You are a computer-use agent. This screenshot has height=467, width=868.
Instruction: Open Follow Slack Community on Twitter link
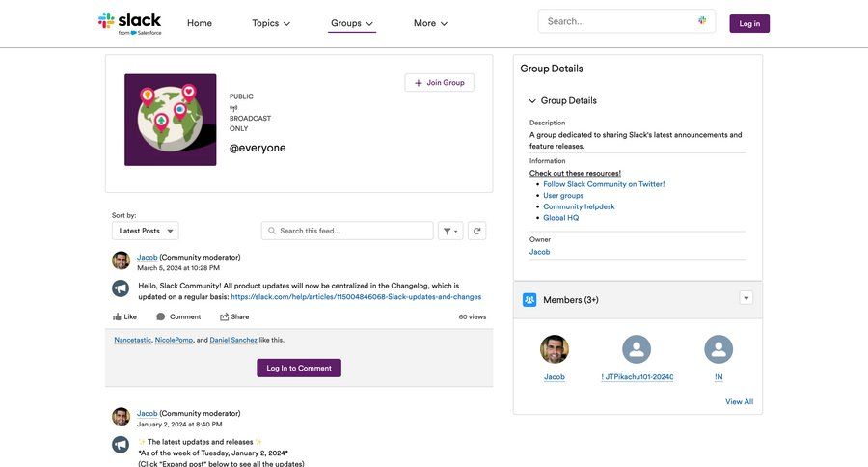(604, 184)
